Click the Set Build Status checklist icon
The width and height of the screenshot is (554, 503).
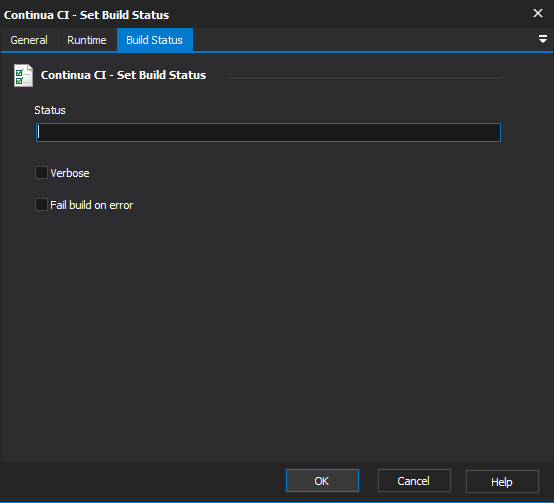(23, 75)
